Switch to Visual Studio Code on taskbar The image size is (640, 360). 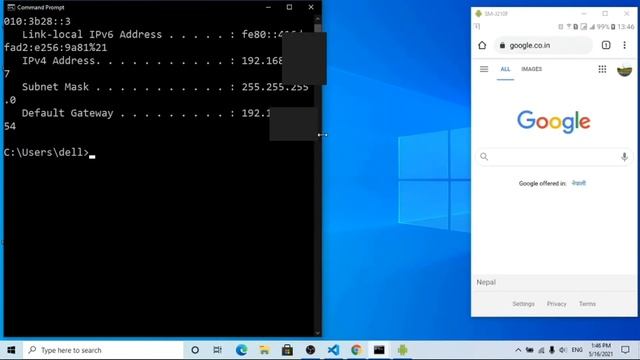tap(333, 350)
